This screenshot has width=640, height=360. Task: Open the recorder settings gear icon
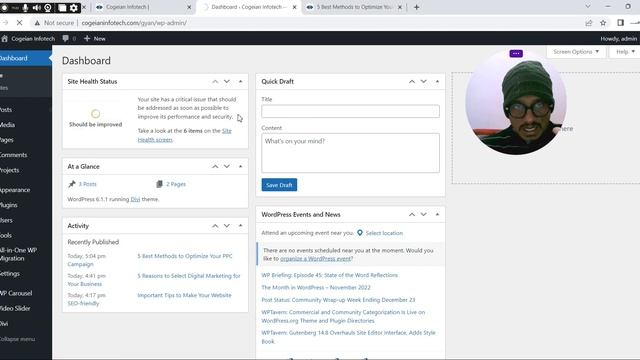coord(74,7)
